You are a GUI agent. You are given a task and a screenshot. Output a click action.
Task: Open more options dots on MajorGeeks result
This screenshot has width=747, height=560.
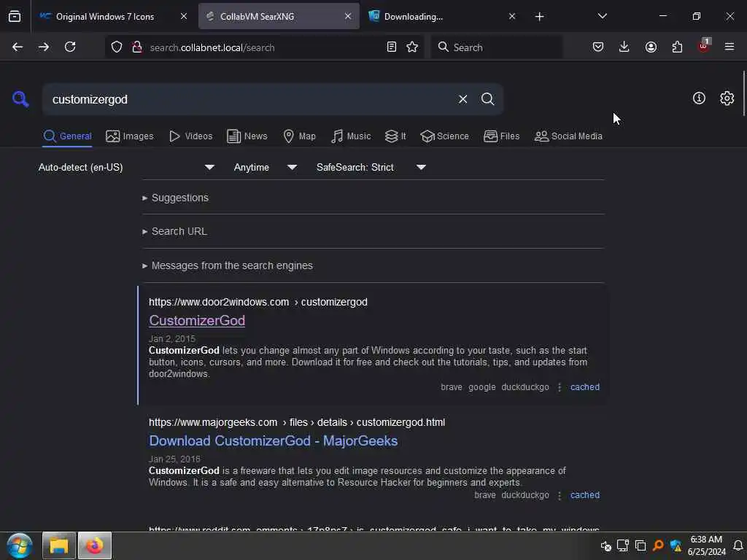click(x=560, y=495)
